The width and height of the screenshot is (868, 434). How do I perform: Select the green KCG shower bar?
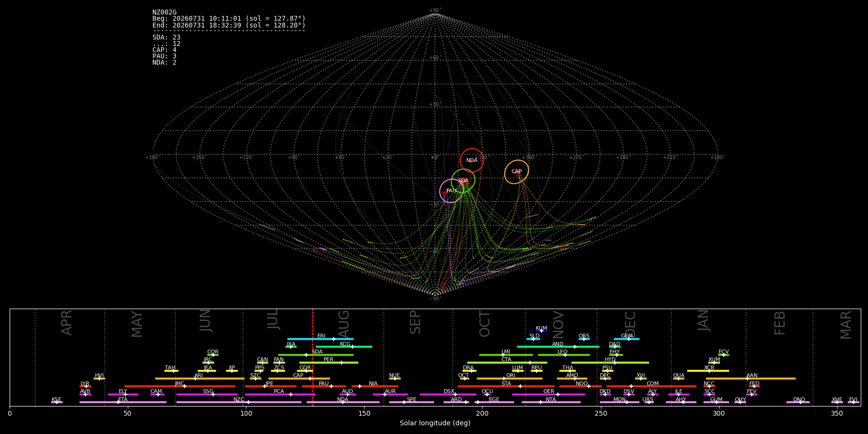pos(344,347)
